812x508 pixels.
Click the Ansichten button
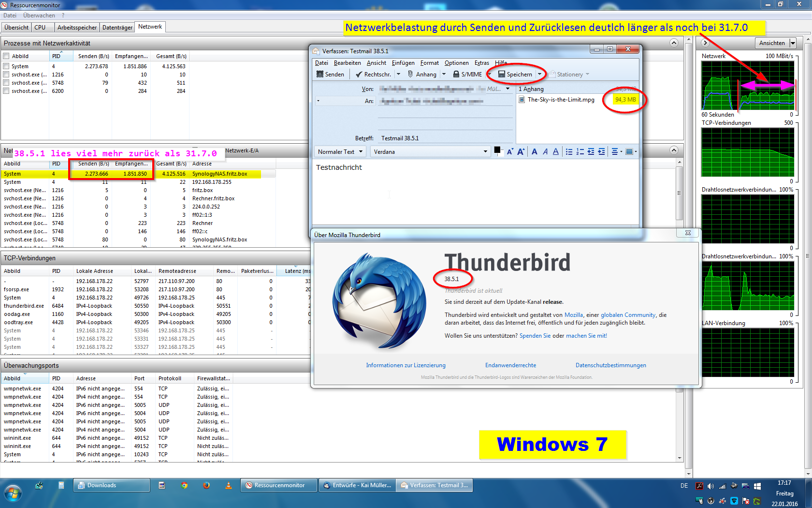(x=772, y=43)
